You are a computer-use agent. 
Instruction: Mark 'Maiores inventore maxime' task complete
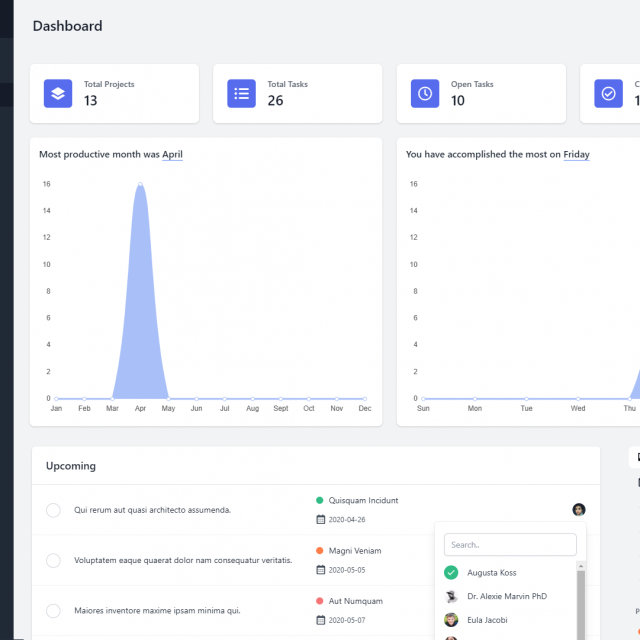point(53,611)
